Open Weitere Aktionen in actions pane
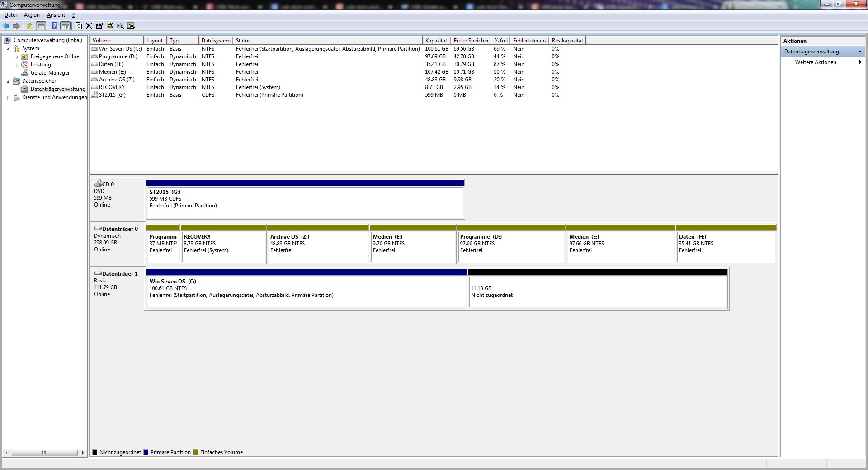The width and height of the screenshot is (868, 470). pyautogui.click(x=816, y=62)
